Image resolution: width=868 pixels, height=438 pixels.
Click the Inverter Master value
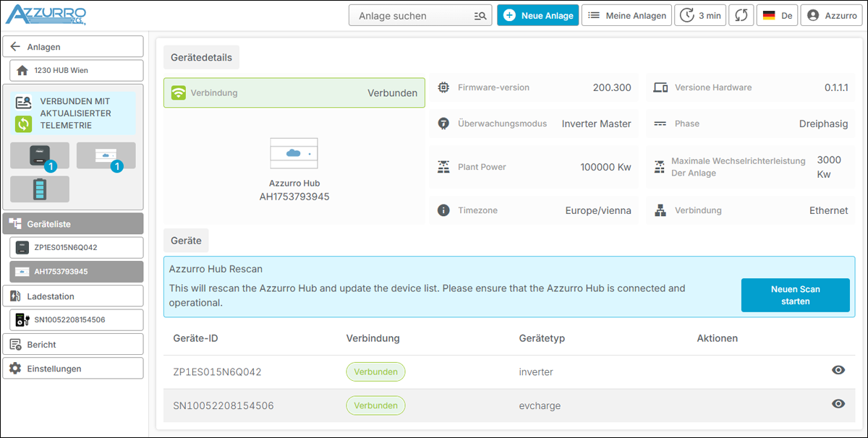596,124
